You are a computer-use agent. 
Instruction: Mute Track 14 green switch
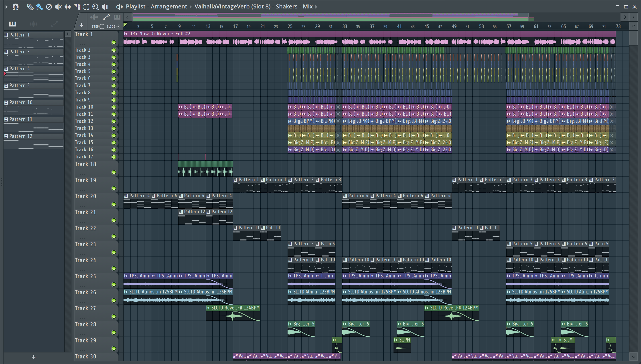[114, 135]
